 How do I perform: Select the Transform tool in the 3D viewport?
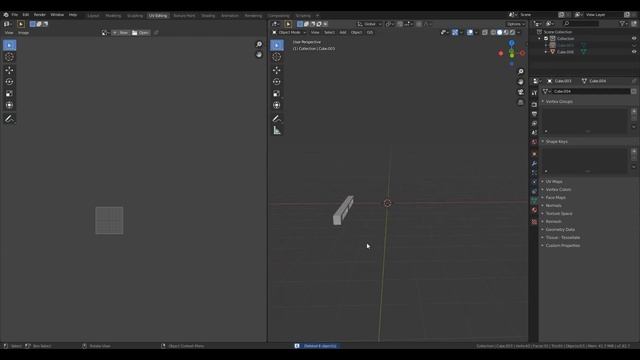(277, 105)
